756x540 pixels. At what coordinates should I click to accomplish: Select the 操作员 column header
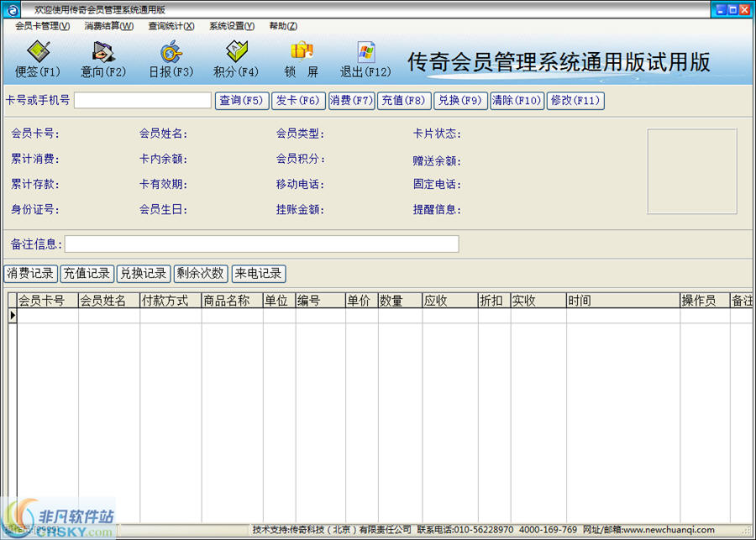705,301
